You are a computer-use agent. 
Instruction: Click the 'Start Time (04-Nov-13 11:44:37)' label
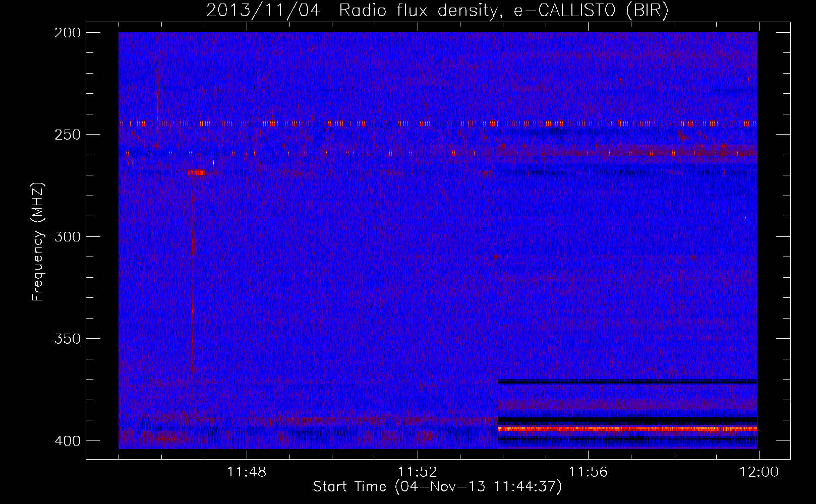coord(437,487)
